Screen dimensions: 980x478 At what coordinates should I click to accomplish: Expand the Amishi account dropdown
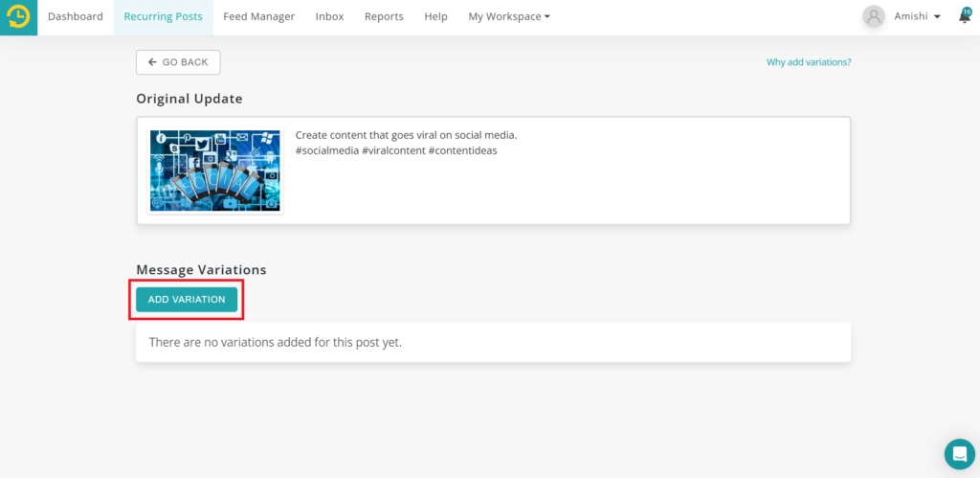coord(918,17)
